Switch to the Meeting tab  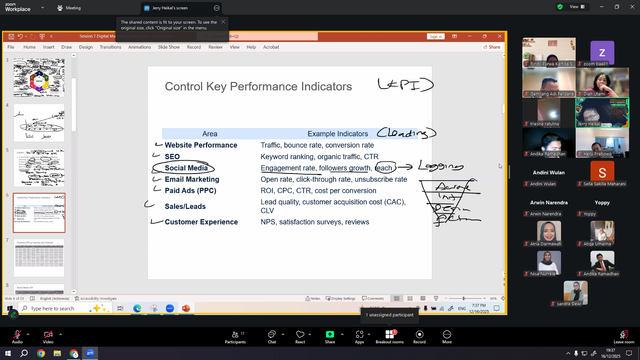(x=69, y=8)
